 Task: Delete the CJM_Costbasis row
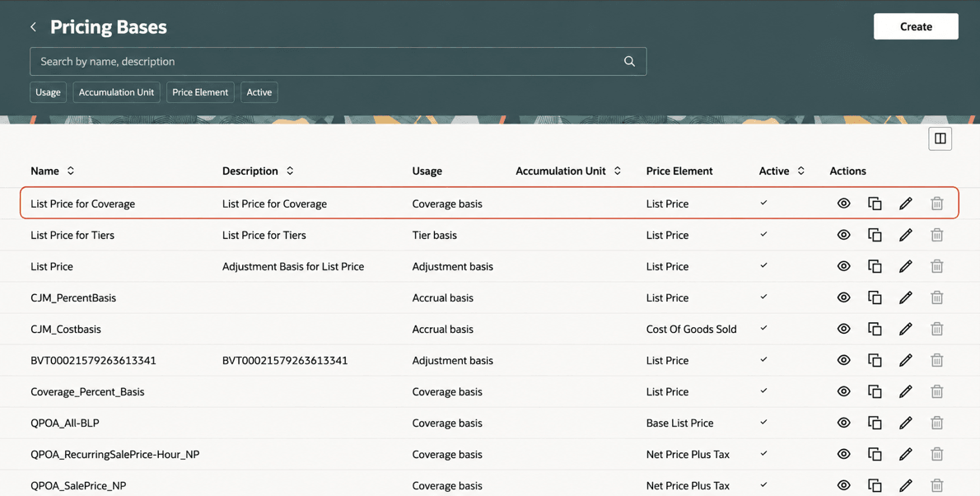pyautogui.click(x=937, y=329)
